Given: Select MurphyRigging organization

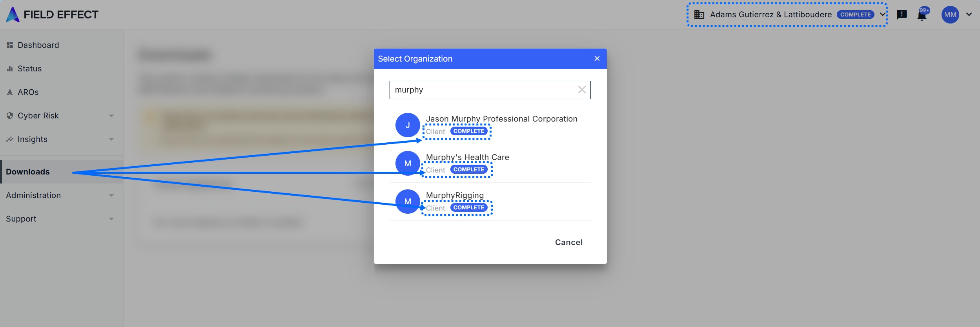Looking at the screenshot, I should pyautogui.click(x=490, y=202).
